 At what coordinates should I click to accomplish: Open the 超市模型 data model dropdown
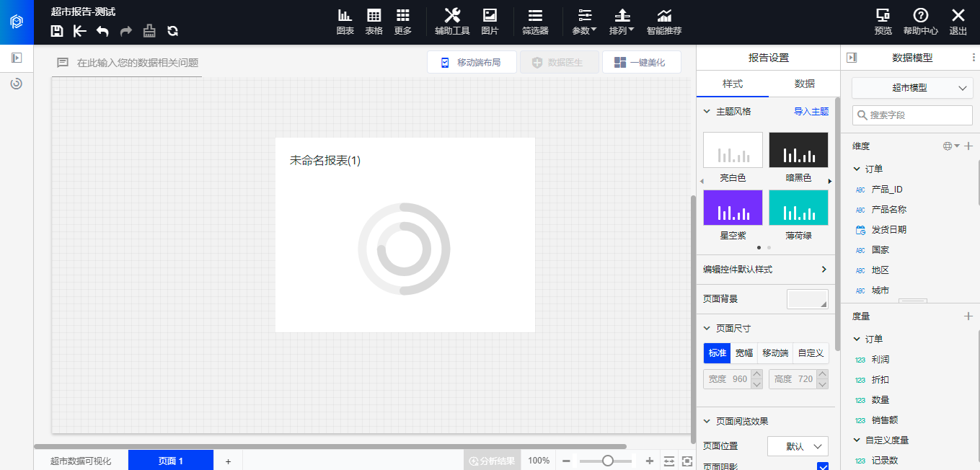[x=912, y=88]
